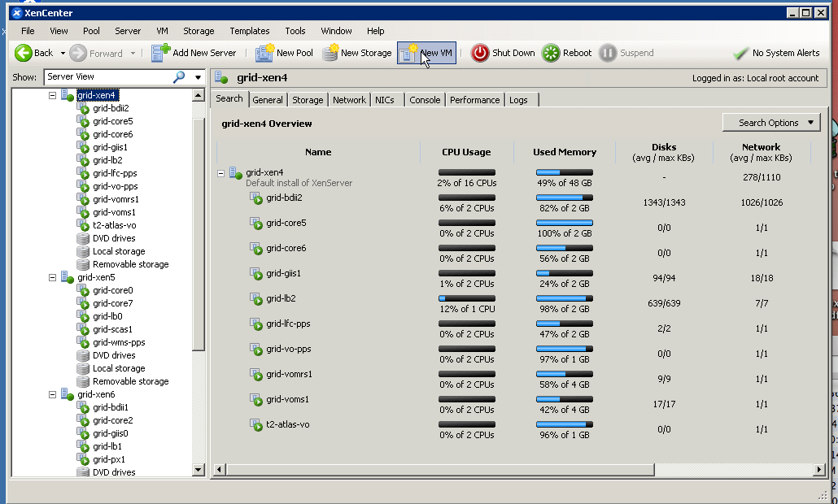
Task: Open the Back history dropdown arrow
Action: (x=63, y=54)
